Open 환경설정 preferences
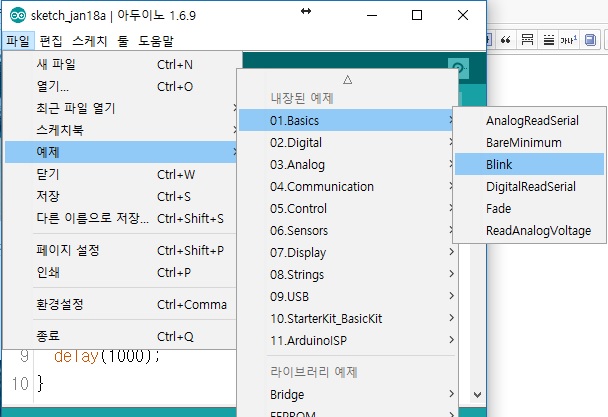Image resolution: width=608 pixels, height=417 pixels. point(121,305)
